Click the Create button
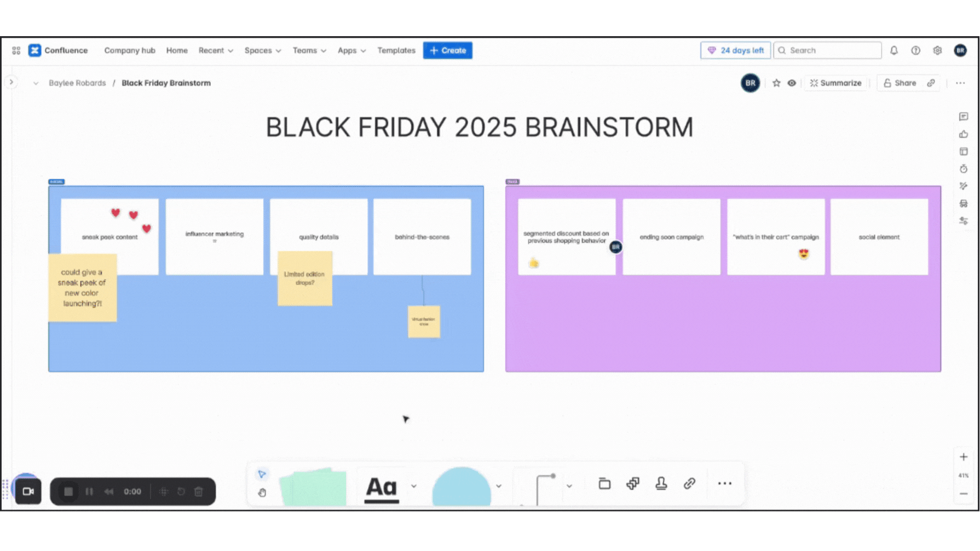The image size is (980, 551). pyautogui.click(x=447, y=50)
